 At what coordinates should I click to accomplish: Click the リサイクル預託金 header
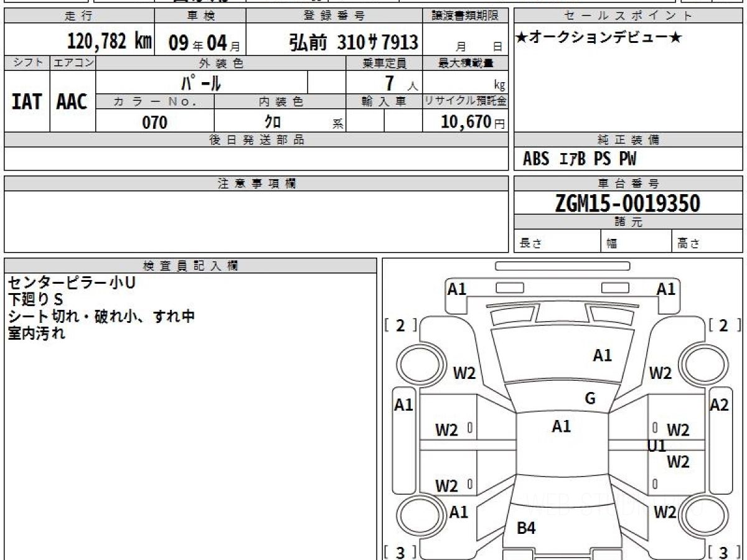click(x=466, y=102)
